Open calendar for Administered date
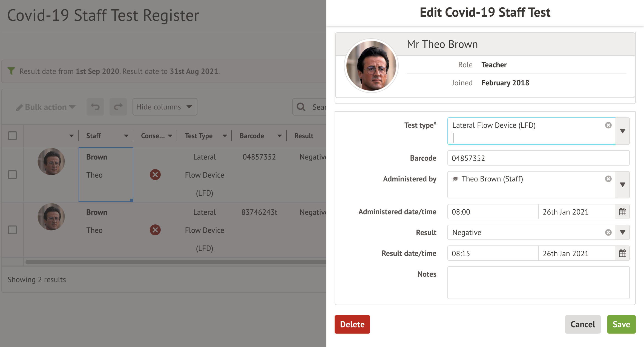 pyautogui.click(x=622, y=212)
